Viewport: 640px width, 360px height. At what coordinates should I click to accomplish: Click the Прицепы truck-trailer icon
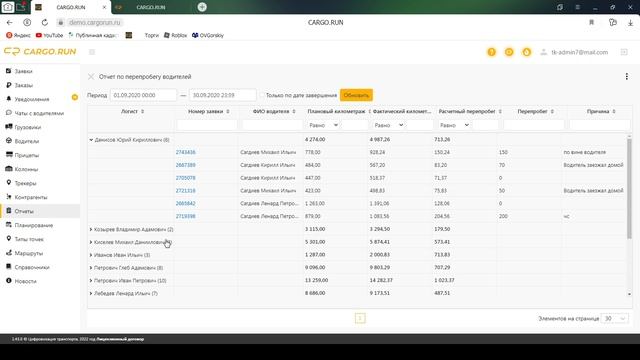tap(9, 155)
